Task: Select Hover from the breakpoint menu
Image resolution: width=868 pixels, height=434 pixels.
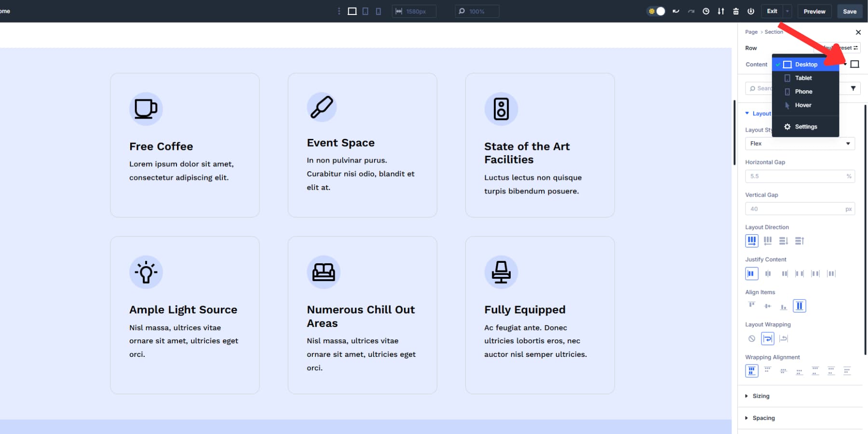Action: point(802,105)
